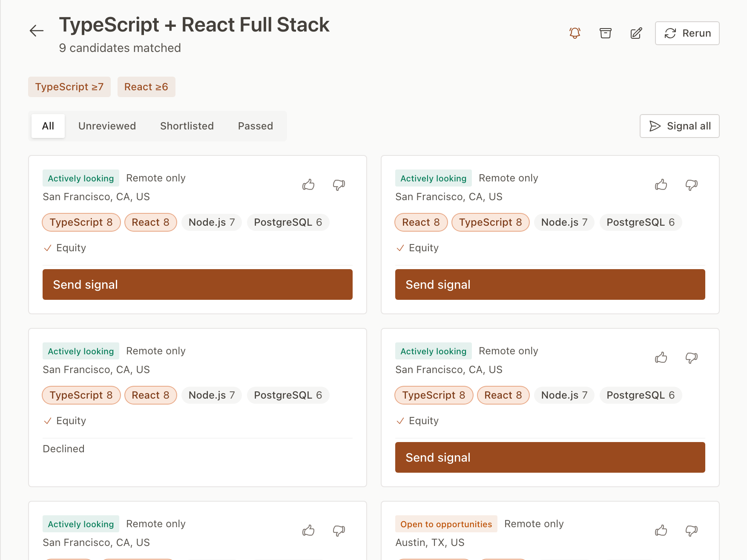Click Equity perk in the top-right card
Image resolution: width=747 pixels, height=560 pixels.
coord(417,248)
